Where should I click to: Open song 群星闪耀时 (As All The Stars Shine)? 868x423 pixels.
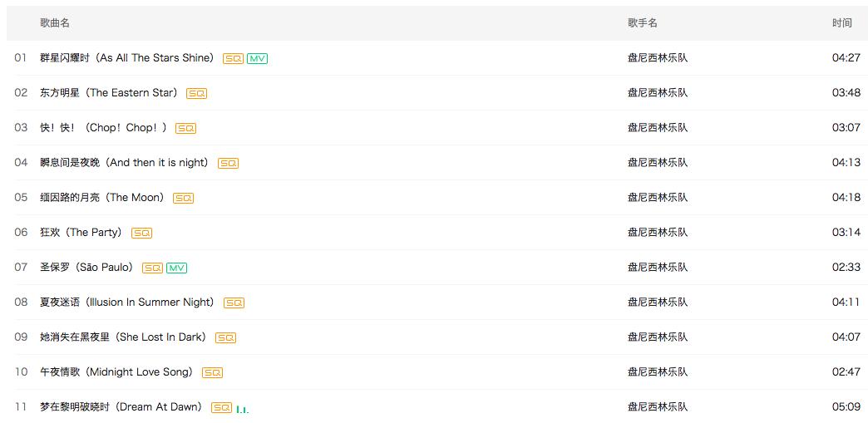(x=126, y=58)
